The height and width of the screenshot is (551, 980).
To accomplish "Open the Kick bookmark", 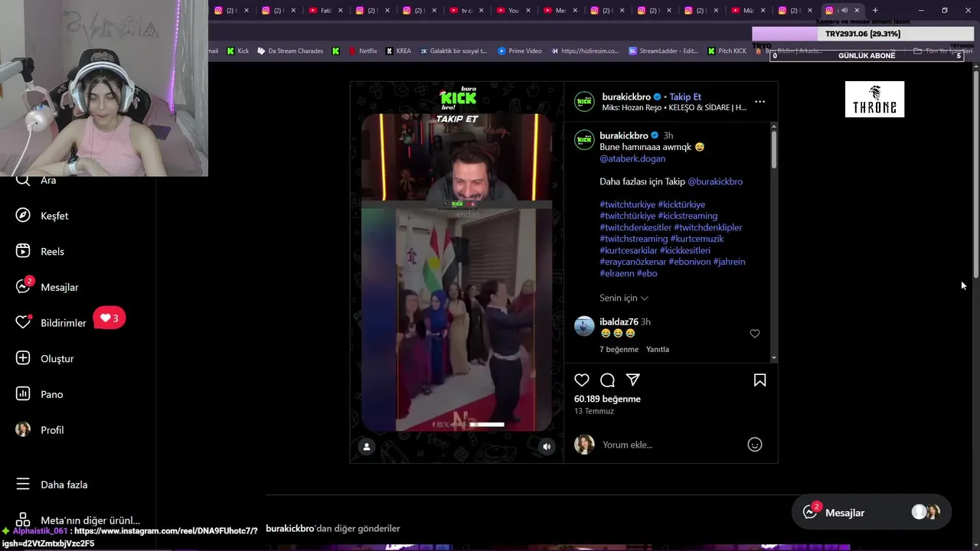I will [238, 51].
